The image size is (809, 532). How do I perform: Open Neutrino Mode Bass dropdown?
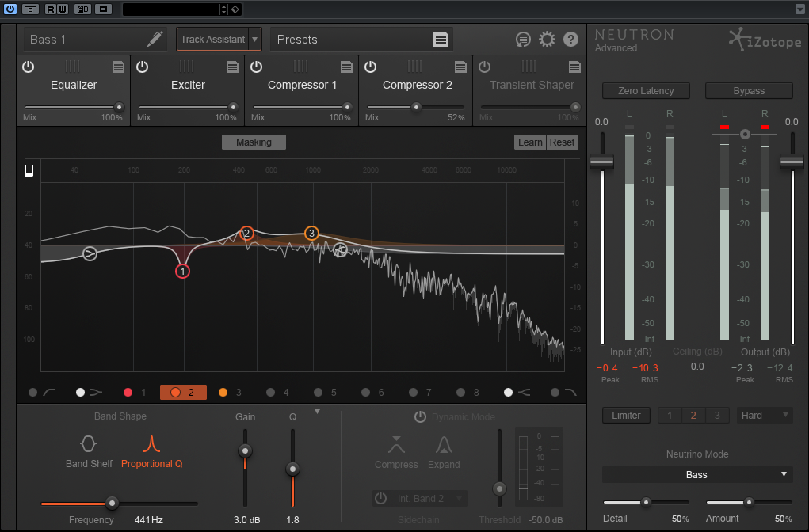point(696,475)
